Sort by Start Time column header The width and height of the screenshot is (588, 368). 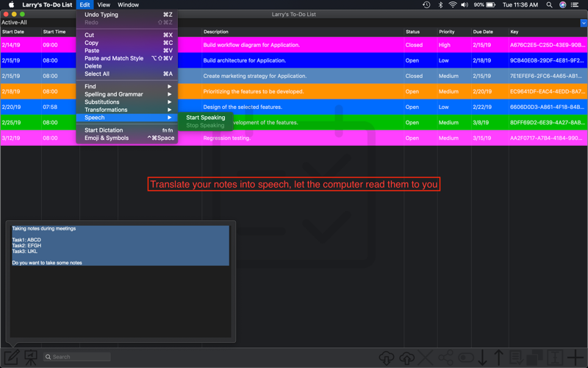click(60, 32)
